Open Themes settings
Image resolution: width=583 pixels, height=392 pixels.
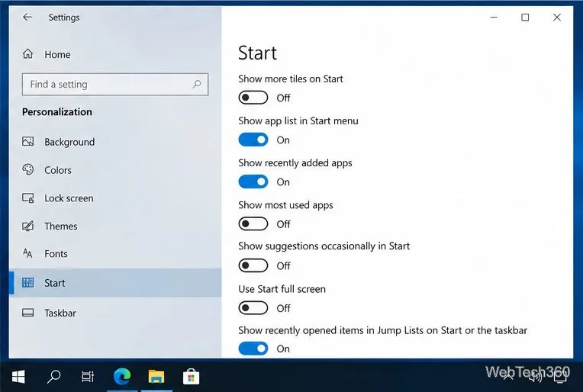[115, 226]
